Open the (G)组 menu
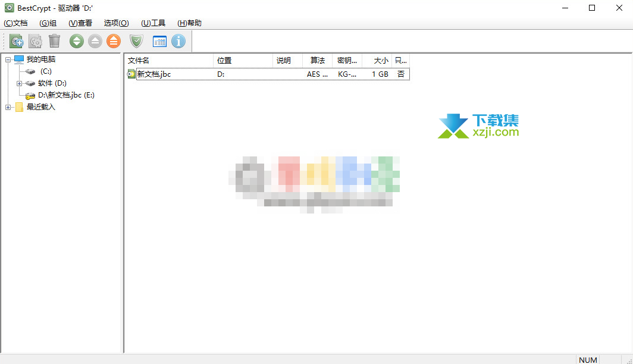The image size is (633, 364). (48, 23)
